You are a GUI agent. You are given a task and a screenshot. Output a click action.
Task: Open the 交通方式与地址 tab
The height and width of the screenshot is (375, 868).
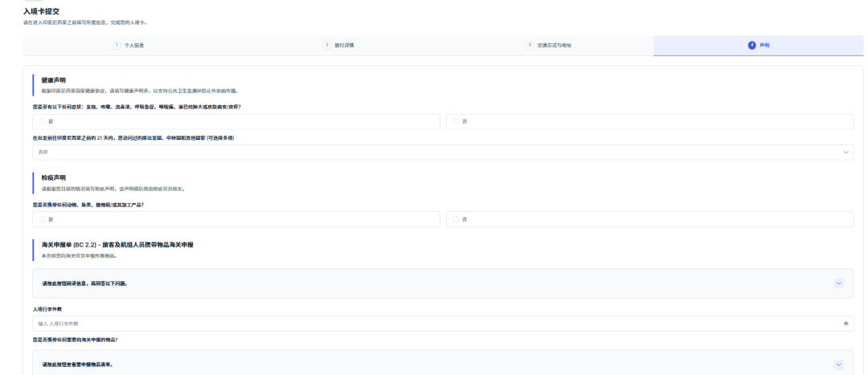pos(549,45)
